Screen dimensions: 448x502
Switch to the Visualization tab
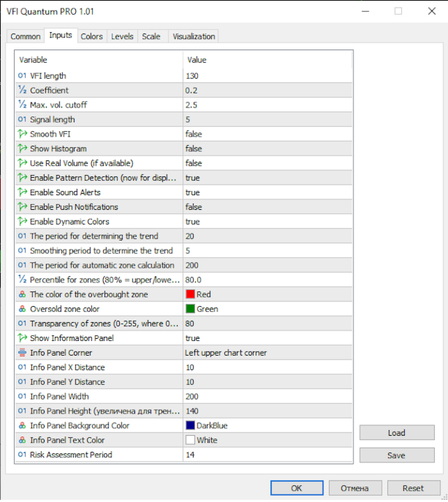(194, 36)
